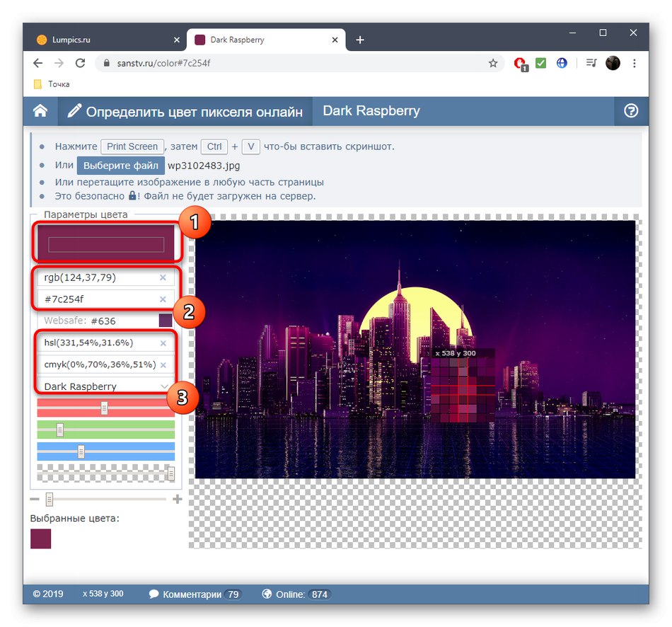Open Комментарии 79 link in footer
The height and width of the screenshot is (627, 672).
tap(195, 594)
